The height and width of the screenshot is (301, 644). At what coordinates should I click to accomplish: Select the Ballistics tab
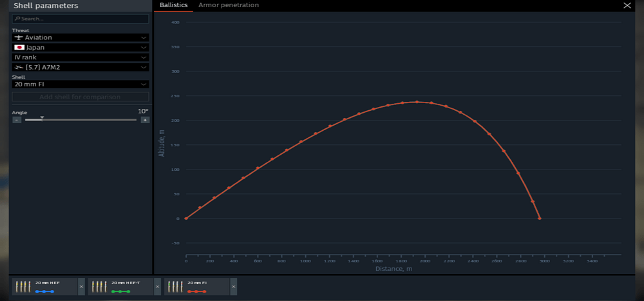pos(174,5)
